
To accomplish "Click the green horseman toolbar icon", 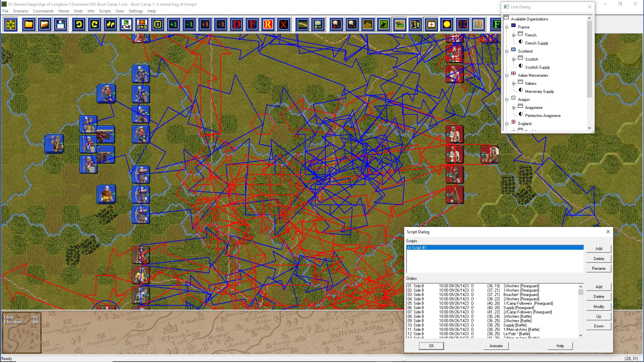I will [x=384, y=24].
